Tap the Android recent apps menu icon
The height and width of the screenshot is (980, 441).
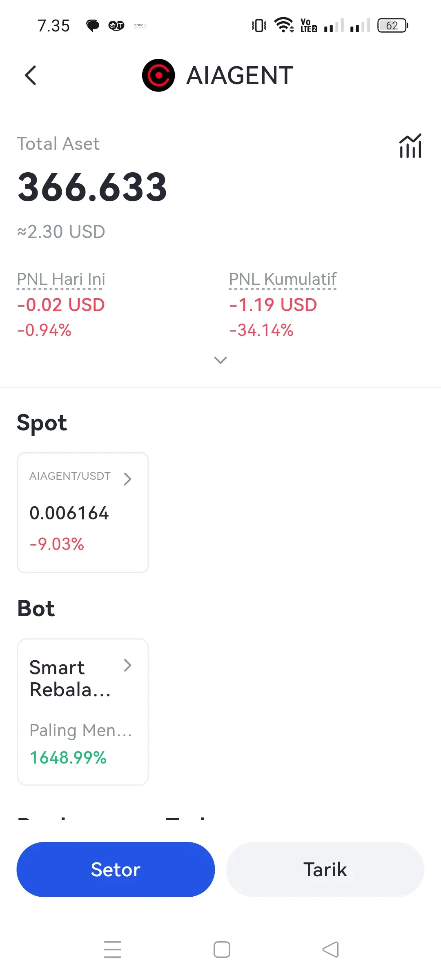click(x=112, y=949)
